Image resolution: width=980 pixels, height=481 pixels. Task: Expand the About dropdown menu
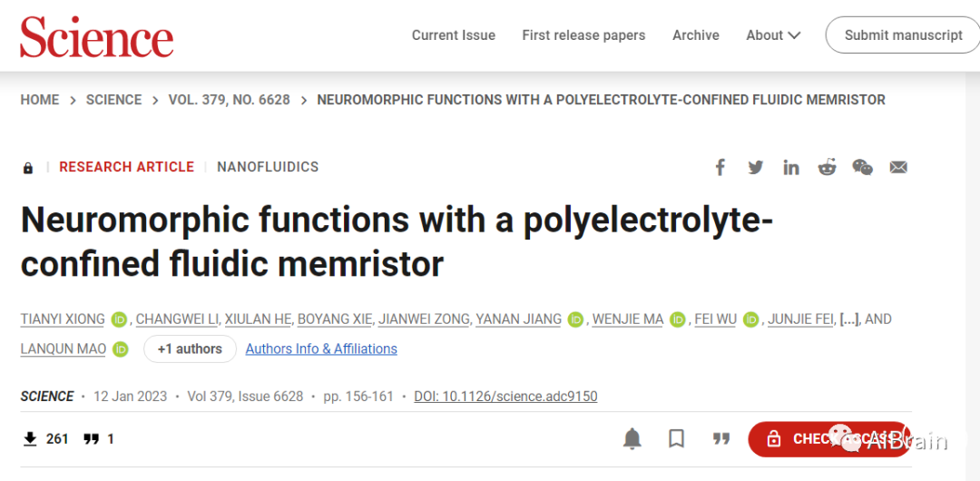tap(773, 35)
